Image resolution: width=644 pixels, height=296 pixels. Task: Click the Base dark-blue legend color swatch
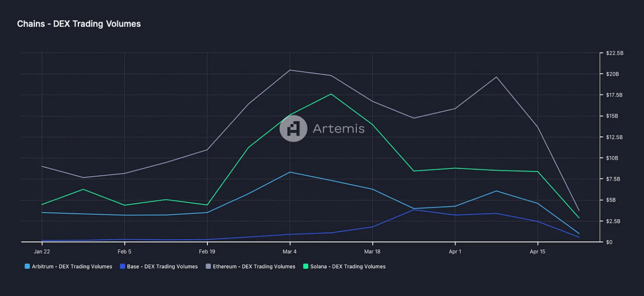(122, 267)
